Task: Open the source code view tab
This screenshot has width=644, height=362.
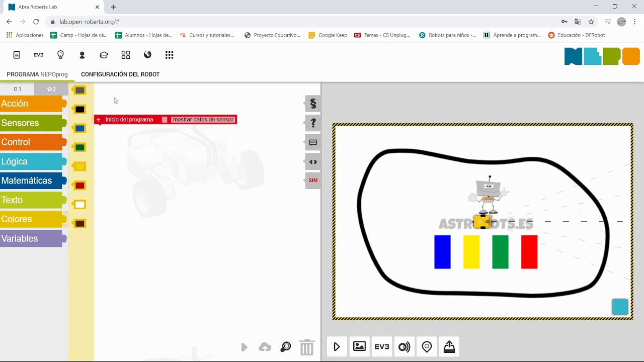Action: (312, 162)
